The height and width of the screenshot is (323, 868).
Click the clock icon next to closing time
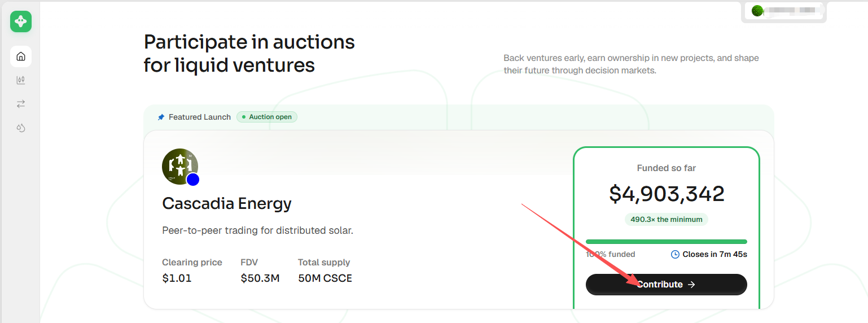tap(675, 254)
